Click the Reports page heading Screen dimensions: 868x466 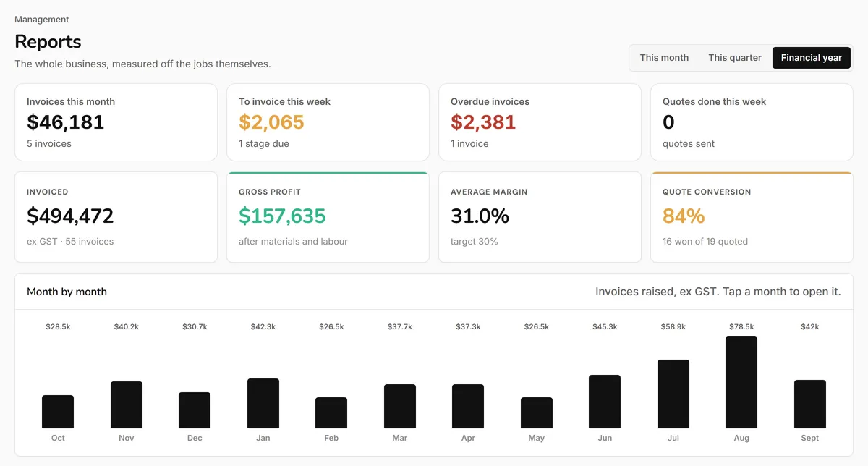[x=48, y=42]
